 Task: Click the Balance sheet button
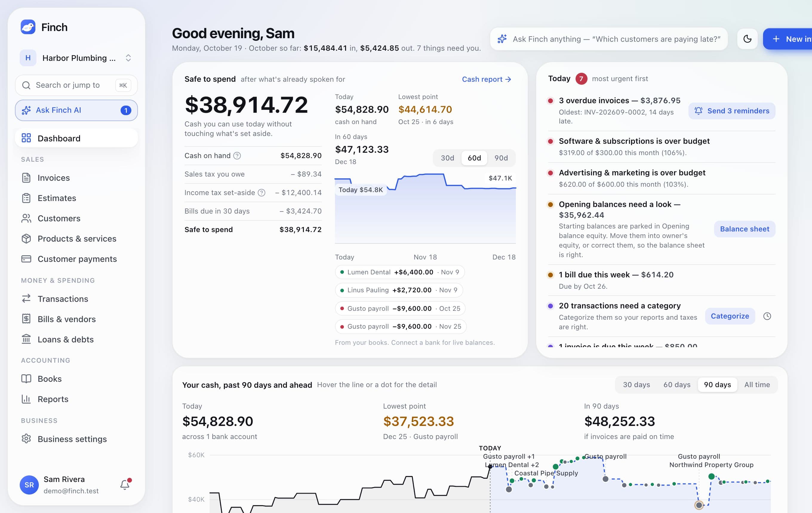744,229
